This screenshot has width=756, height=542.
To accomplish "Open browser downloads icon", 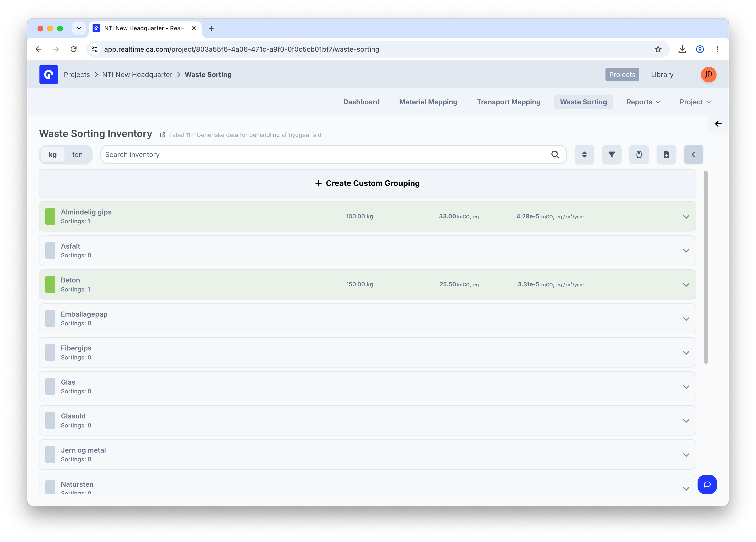I will click(682, 49).
